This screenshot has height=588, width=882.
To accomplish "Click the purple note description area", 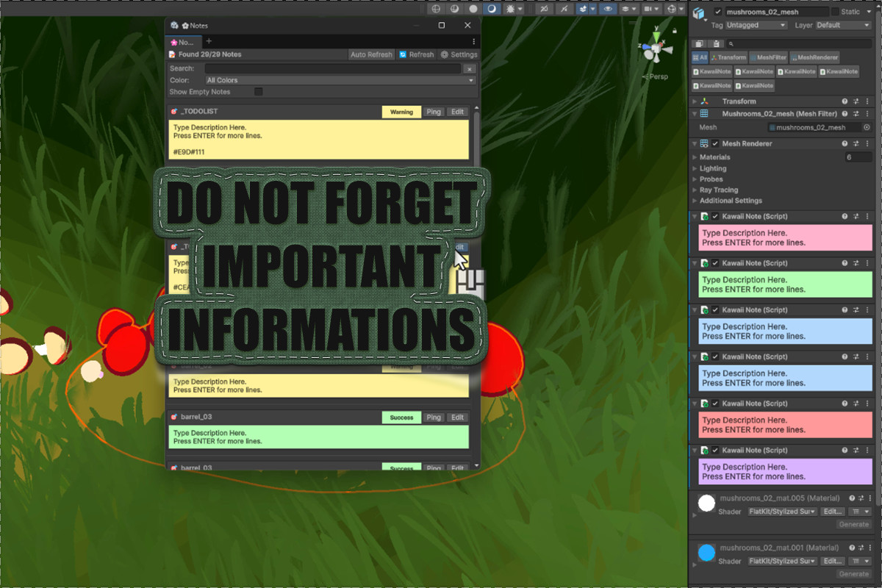I will point(785,472).
